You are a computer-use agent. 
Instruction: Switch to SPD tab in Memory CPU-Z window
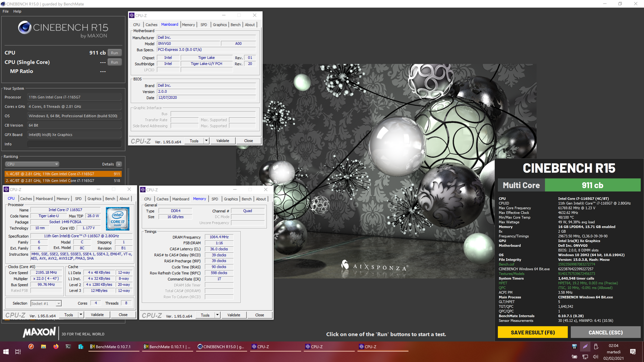(215, 199)
